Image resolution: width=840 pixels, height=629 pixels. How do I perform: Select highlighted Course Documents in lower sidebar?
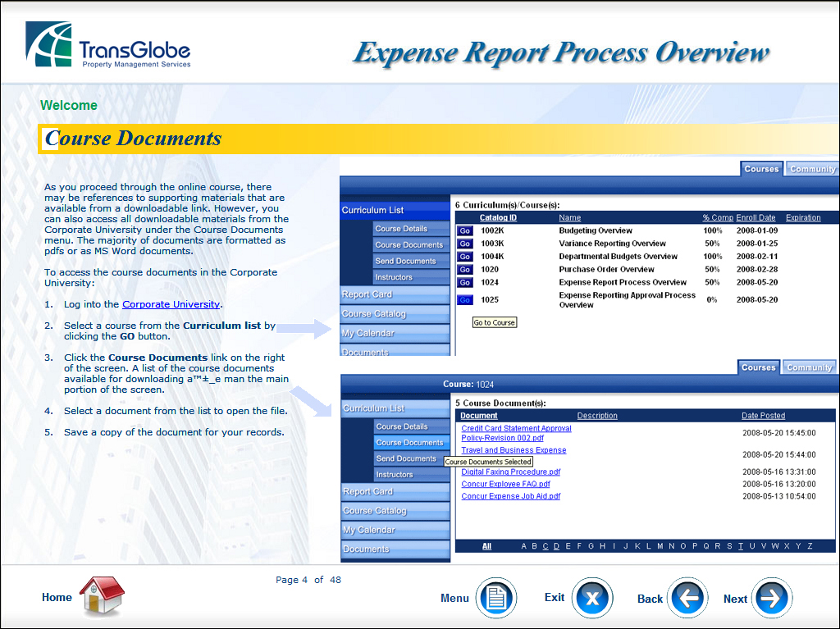click(412, 443)
